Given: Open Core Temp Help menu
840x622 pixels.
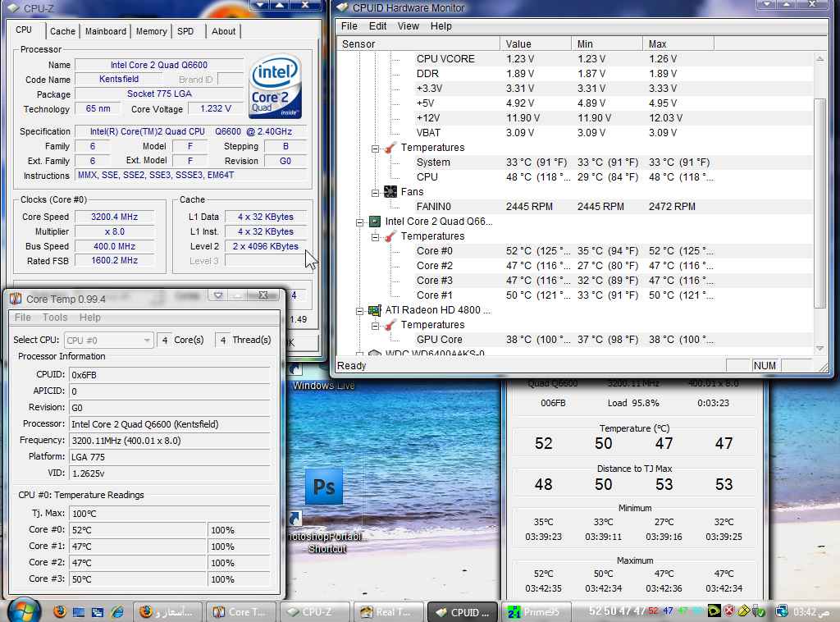Looking at the screenshot, I should coord(90,318).
